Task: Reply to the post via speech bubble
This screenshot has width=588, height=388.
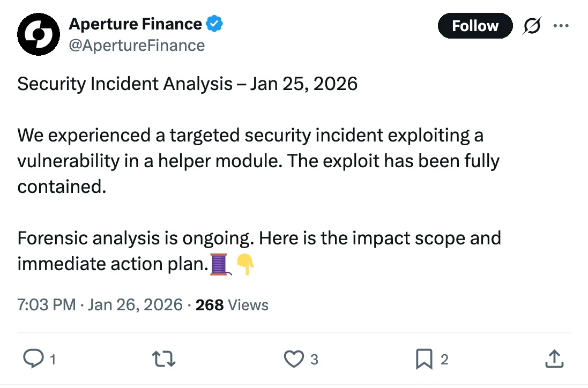Action: [34, 359]
